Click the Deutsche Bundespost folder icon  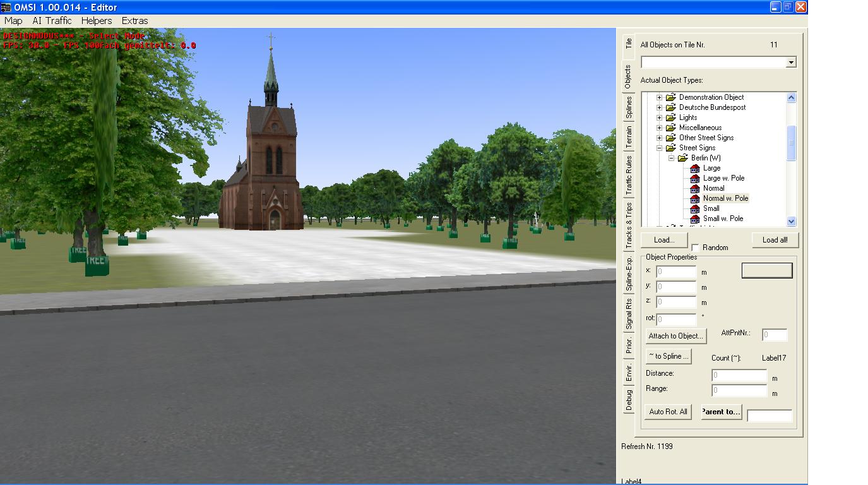point(670,108)
